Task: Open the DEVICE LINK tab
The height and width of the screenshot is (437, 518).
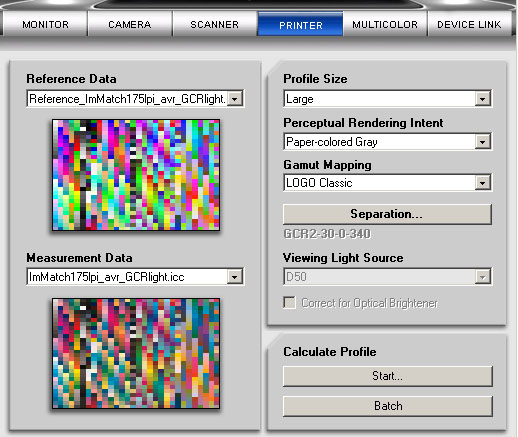Action: (x=469, y=24)
